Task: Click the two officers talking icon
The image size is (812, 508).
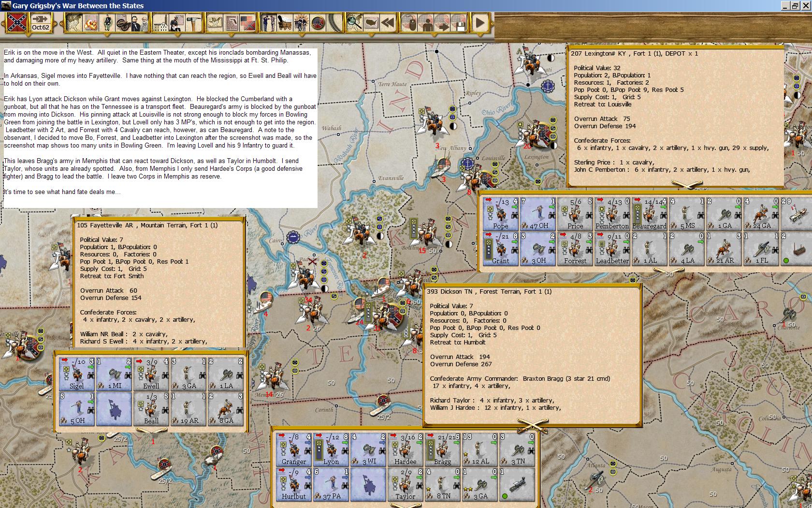Action: click(x=269, y=22)
